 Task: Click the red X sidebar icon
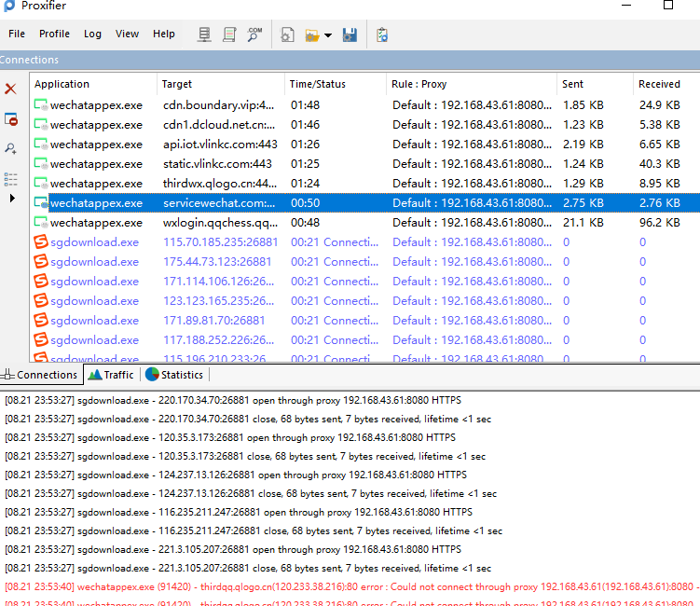pos(10,89)
